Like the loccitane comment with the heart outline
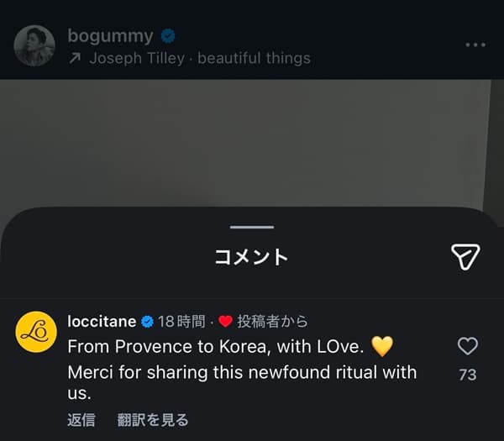This screenshot has height=441, width=504. [467, 346]
